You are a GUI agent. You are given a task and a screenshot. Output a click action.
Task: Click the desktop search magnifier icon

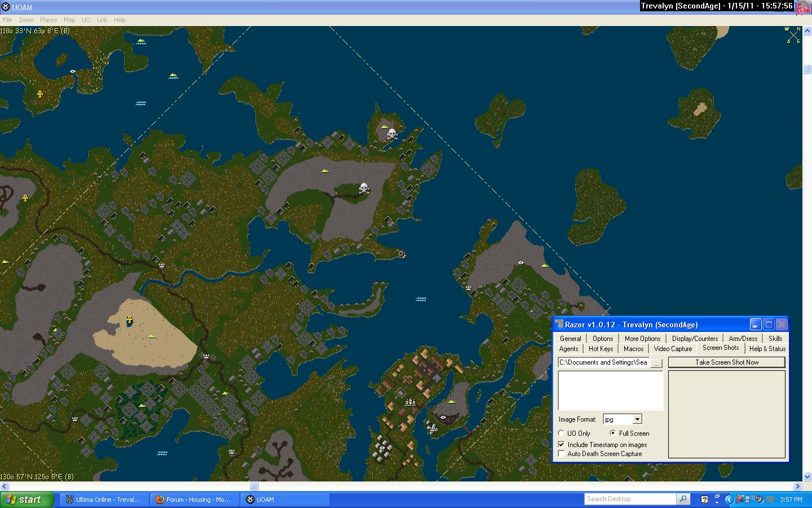[683, 499]
